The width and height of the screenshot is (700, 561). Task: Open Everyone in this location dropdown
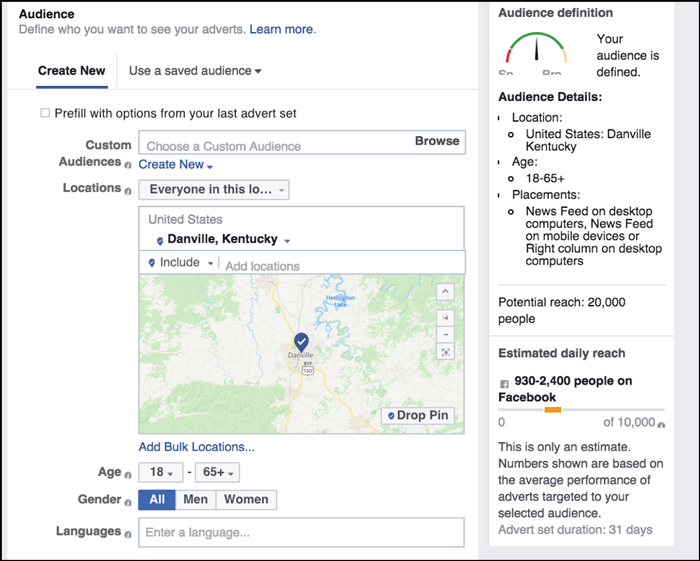coord(214,190)
